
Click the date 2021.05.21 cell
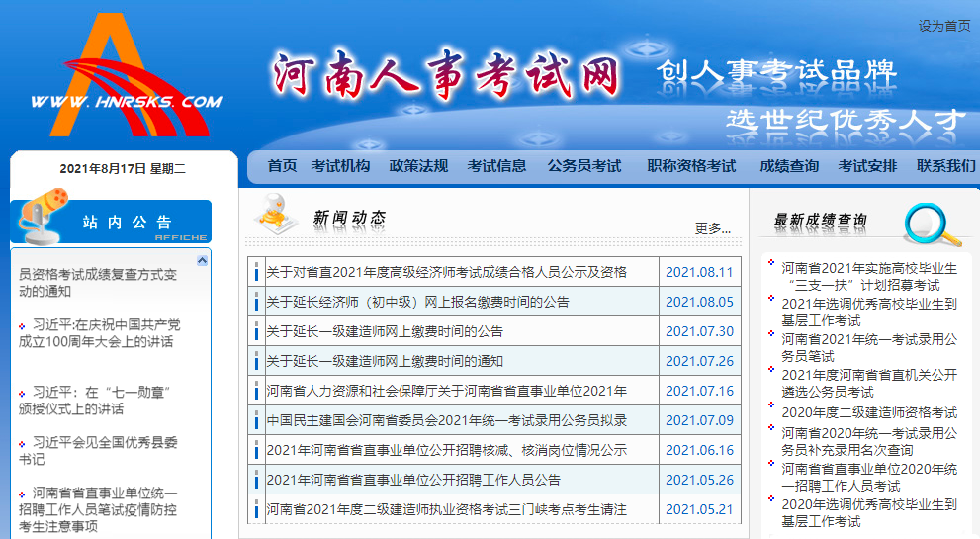click(699, 509)
